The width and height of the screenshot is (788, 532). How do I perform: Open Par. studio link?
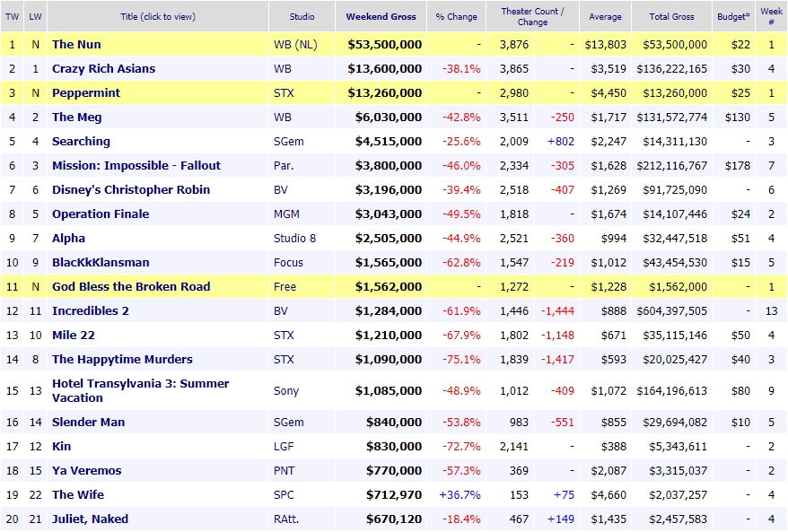(x=284, y=165)
